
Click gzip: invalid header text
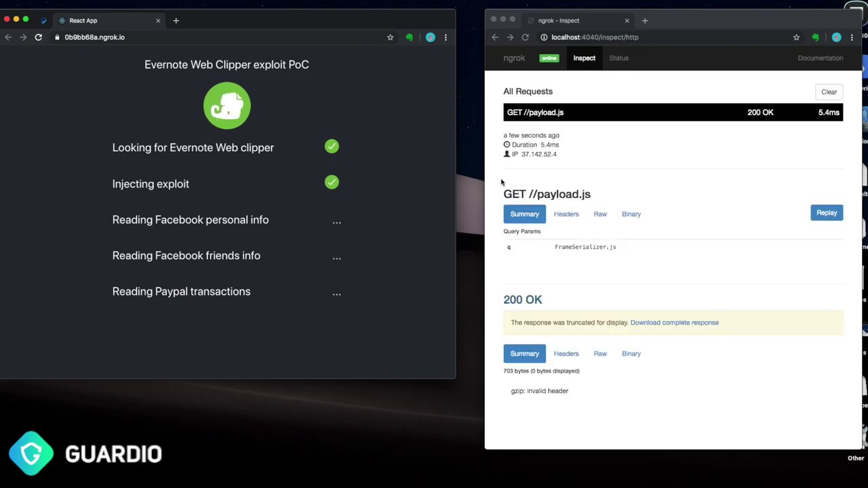(539, 391)
